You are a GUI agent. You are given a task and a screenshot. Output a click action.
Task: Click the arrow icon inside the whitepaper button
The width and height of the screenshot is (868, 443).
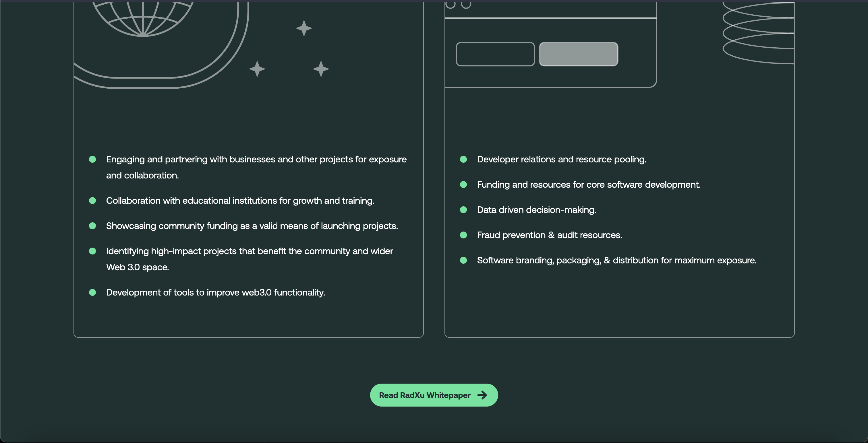coord(482,395)
